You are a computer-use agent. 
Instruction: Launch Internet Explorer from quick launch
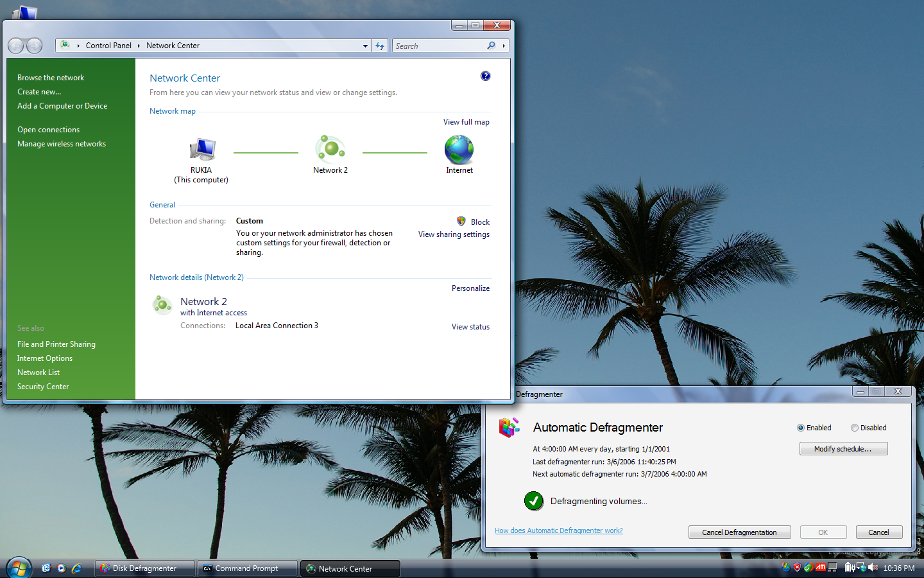click(x=76, y=568)
